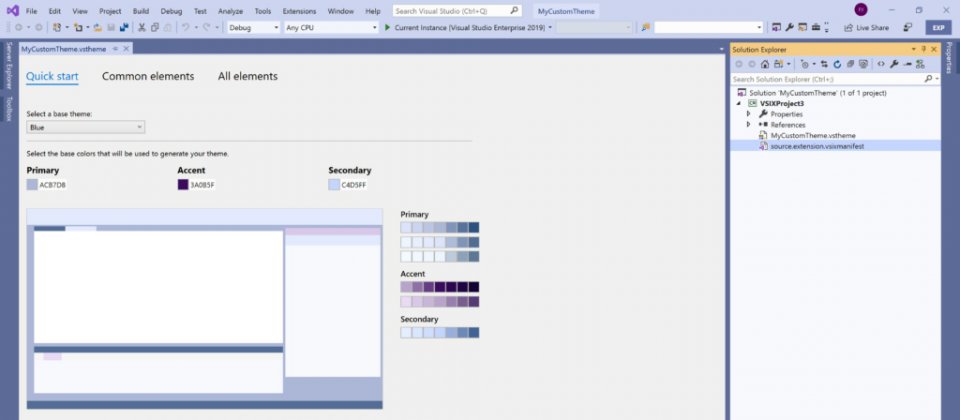Select source.extension.vsixmanifest file
The image size is (960, 420).
click(x=817, y=146)
